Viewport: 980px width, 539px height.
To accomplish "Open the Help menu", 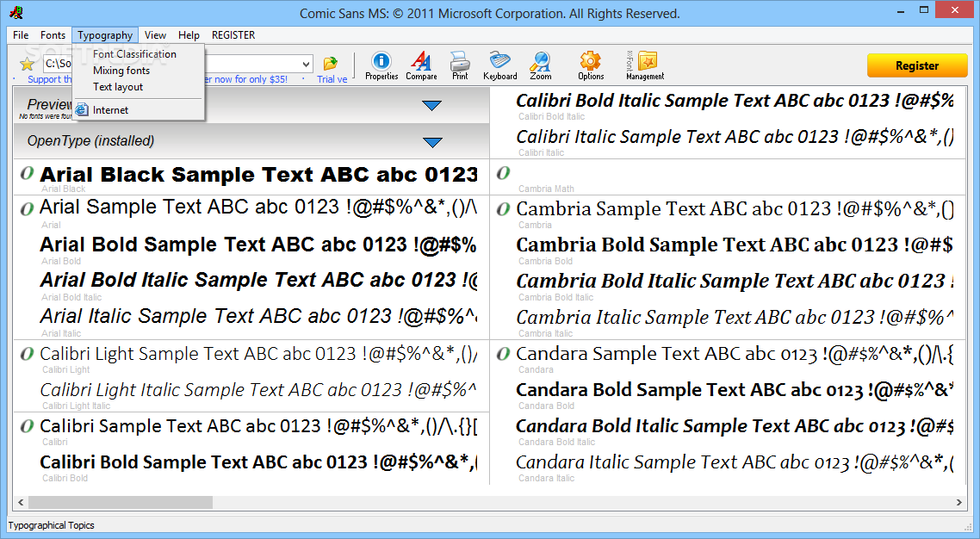I will (x=188, y=35).
